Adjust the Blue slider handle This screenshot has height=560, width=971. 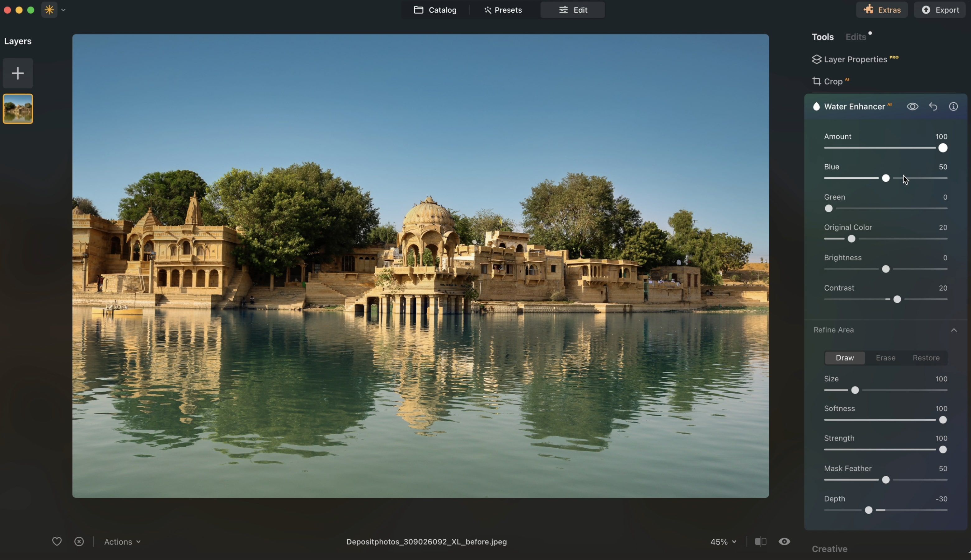pos(886,178)
